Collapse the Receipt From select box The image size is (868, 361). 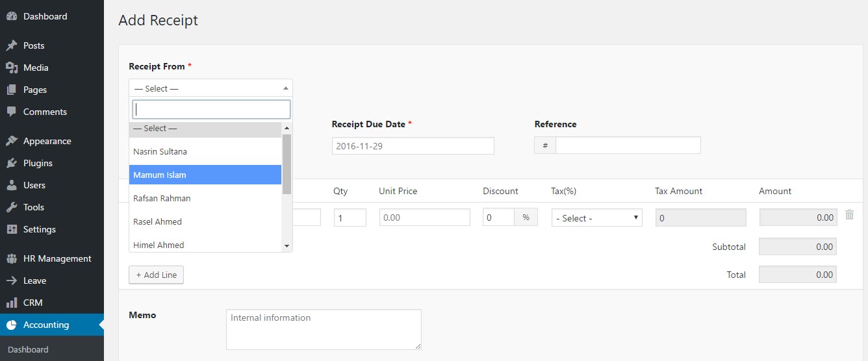tap(211, 88)
